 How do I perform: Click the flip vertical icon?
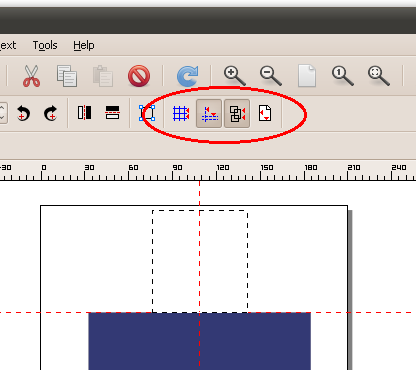click(x=112, y=113)
